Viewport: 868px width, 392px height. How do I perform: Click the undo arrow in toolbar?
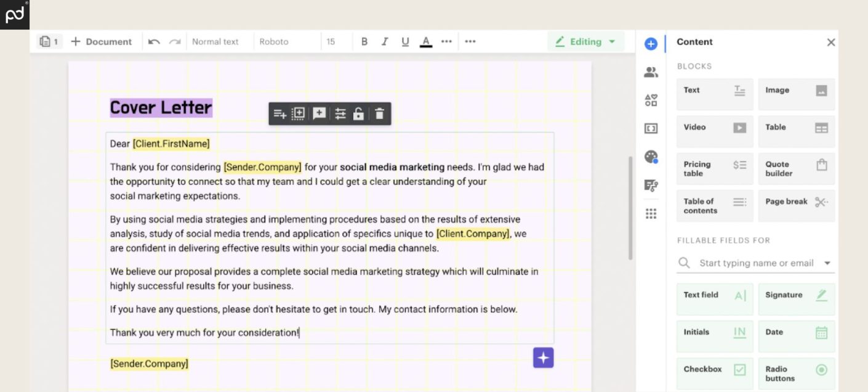(154, 42)
